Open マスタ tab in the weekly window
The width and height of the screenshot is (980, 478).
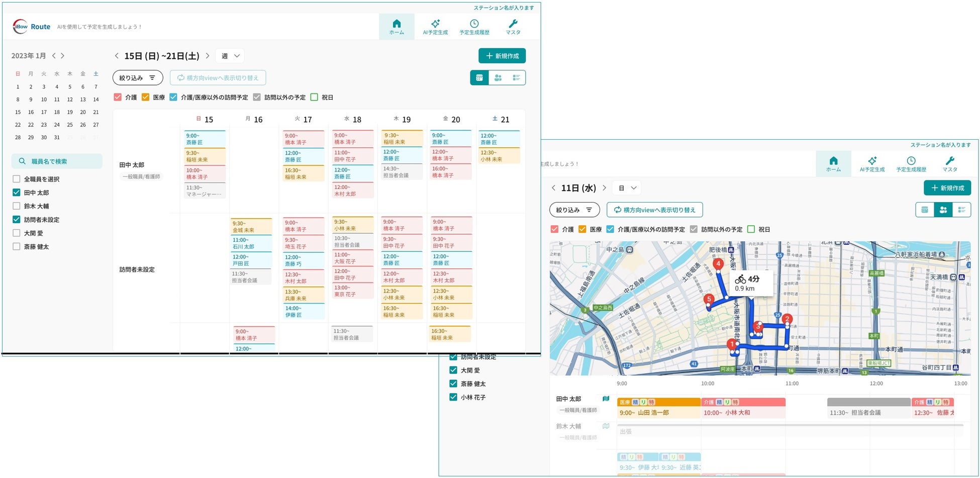coord(513,27)
